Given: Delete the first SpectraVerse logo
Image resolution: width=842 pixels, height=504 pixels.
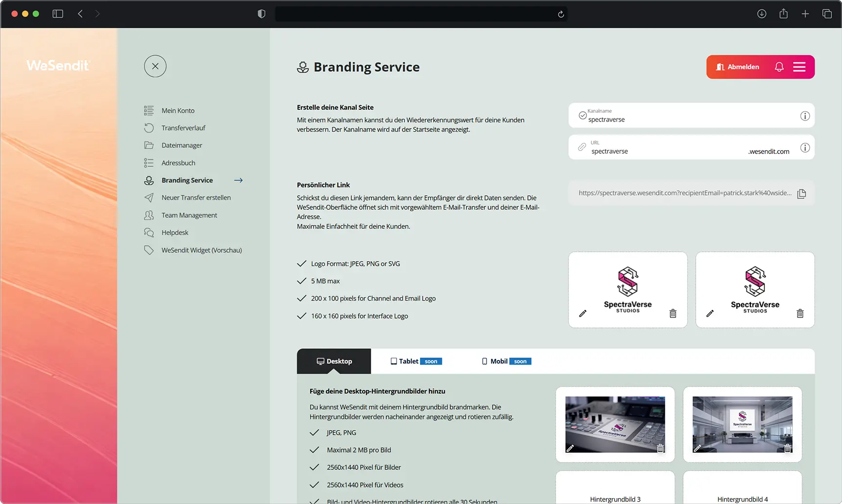Looking at the screenshot, I should coord(673,314).
